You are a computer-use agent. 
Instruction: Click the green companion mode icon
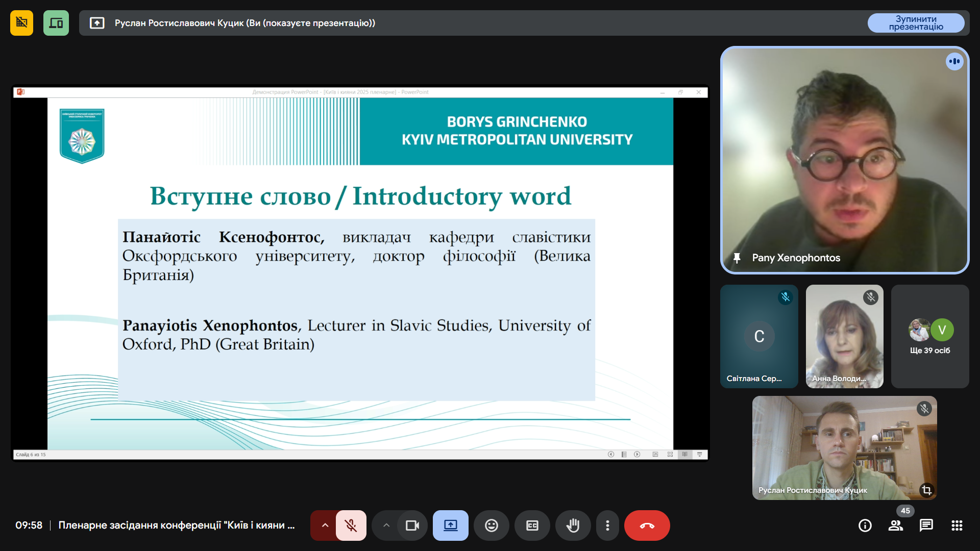coord(56,23)
